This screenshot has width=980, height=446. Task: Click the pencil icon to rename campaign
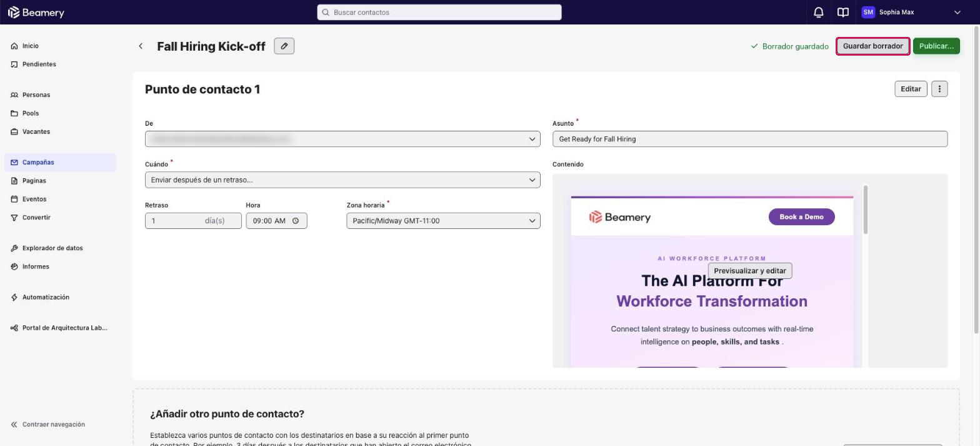coord(284,46)
